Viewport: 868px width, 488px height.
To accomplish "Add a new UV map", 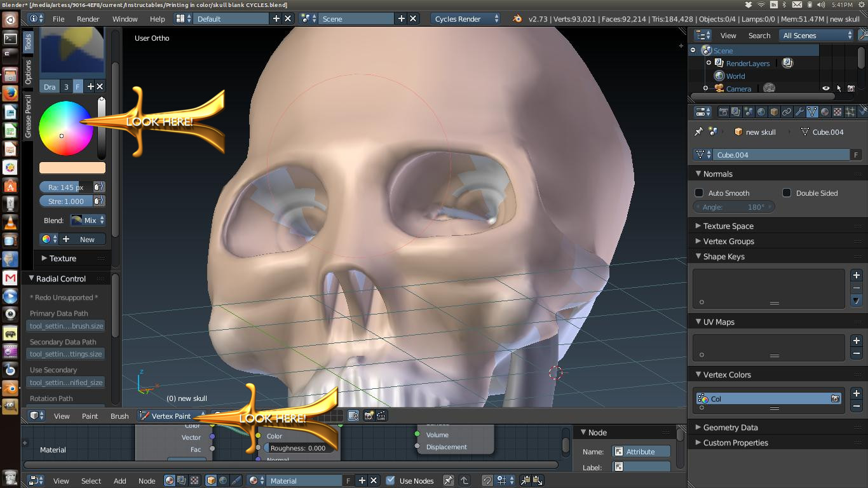I will click(x=857, y=341).
